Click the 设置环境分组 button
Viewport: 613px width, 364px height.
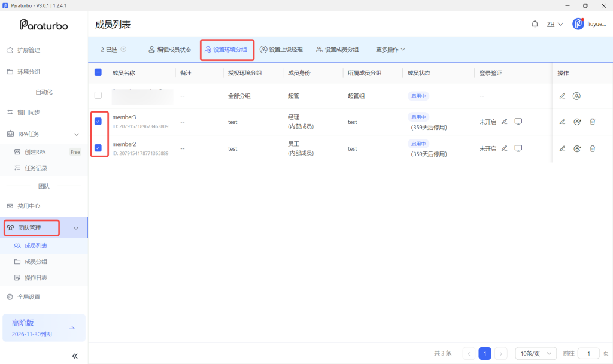(226, 50)
